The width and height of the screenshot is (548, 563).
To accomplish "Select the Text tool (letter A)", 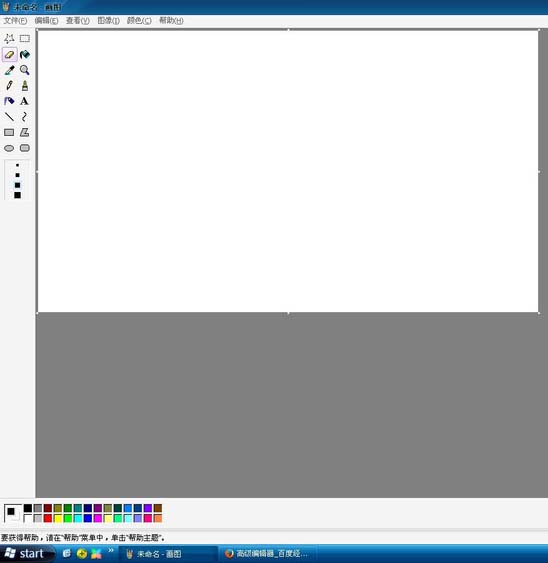I will (x=25, y=101).
